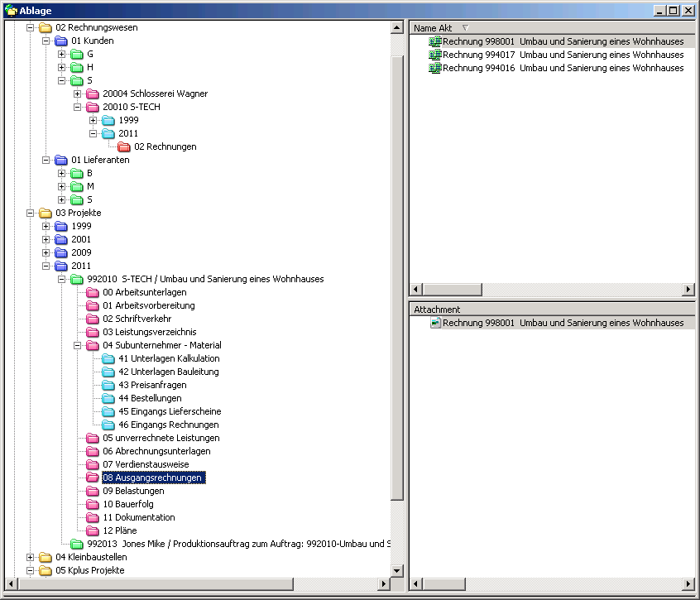Click the Ablage title bar app icon

coord(11,10)
